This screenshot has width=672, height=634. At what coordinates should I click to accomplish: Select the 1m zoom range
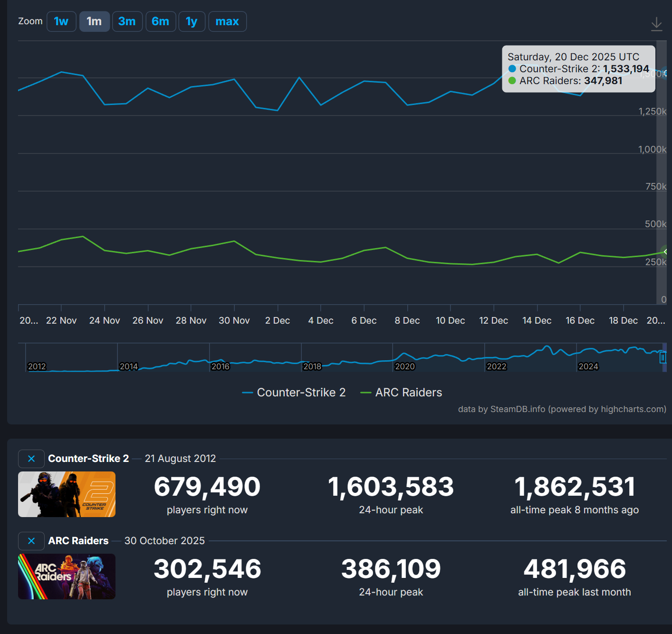94,21
